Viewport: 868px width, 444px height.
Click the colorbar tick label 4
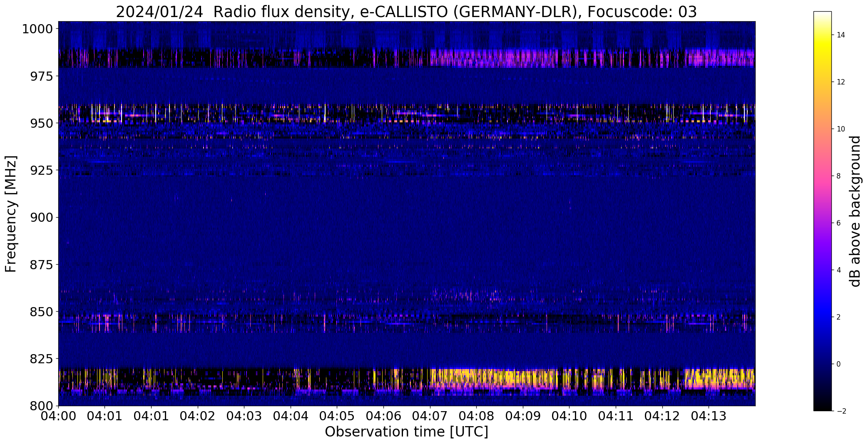coord(838,270)
